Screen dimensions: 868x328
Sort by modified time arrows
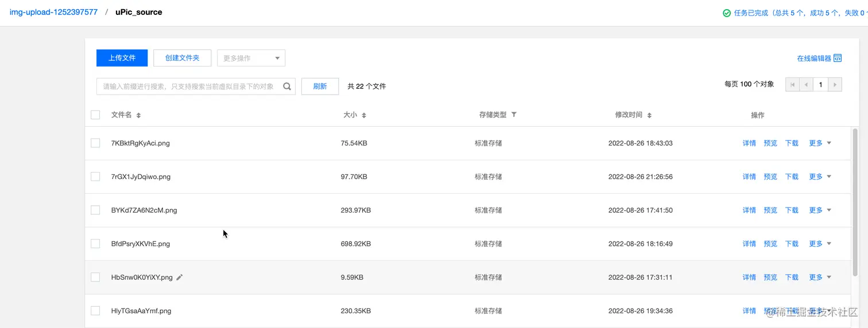(649, 115)
